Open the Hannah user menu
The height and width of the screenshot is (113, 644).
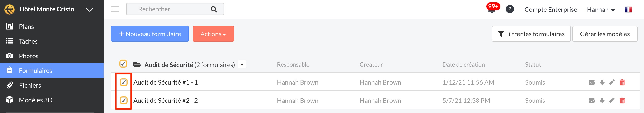600,10
